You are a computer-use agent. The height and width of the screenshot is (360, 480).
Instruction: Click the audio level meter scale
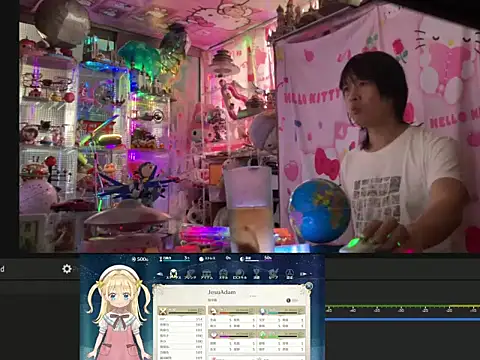tap(402, 308)
